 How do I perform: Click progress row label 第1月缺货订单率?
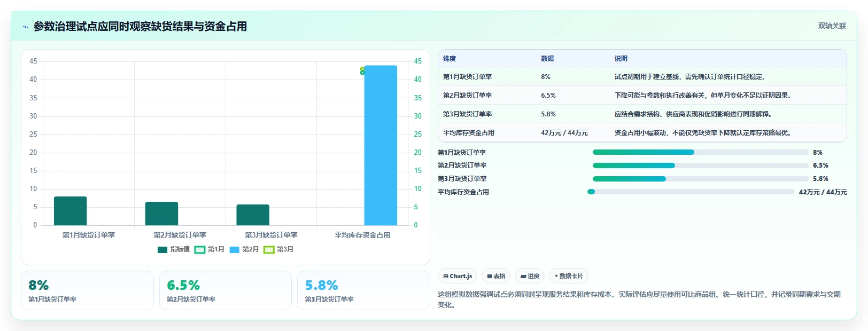462,153
